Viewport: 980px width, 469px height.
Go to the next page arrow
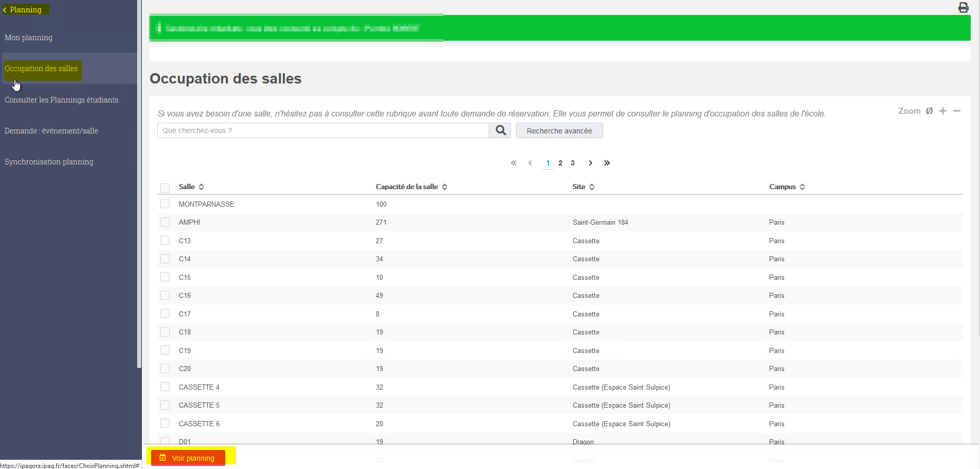click(590, 163)
